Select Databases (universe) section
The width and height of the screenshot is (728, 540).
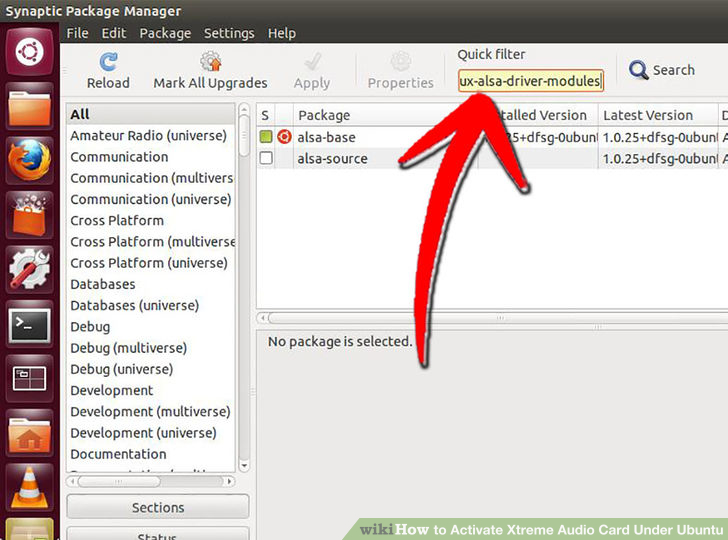(151, 306)
